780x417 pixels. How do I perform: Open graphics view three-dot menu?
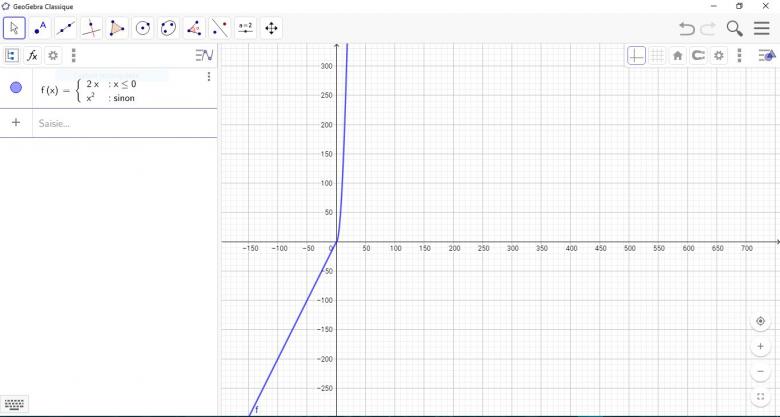[x=739, y=56]
